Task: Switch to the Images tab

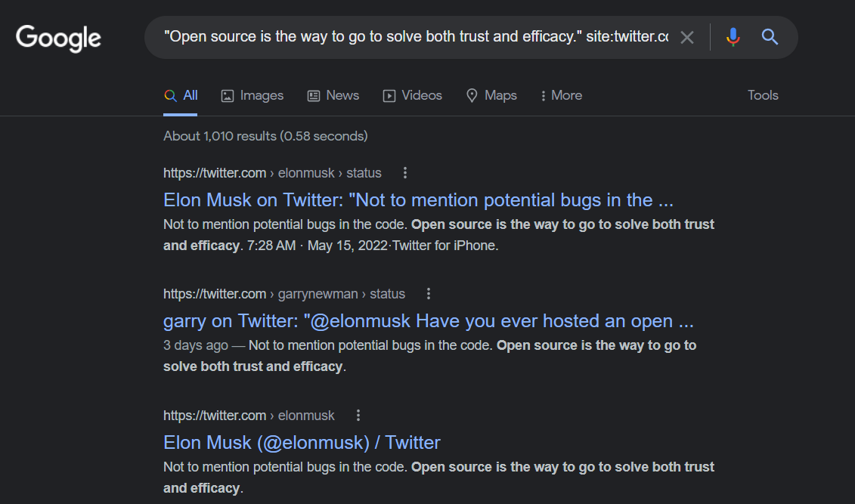Action: [252, 95]
